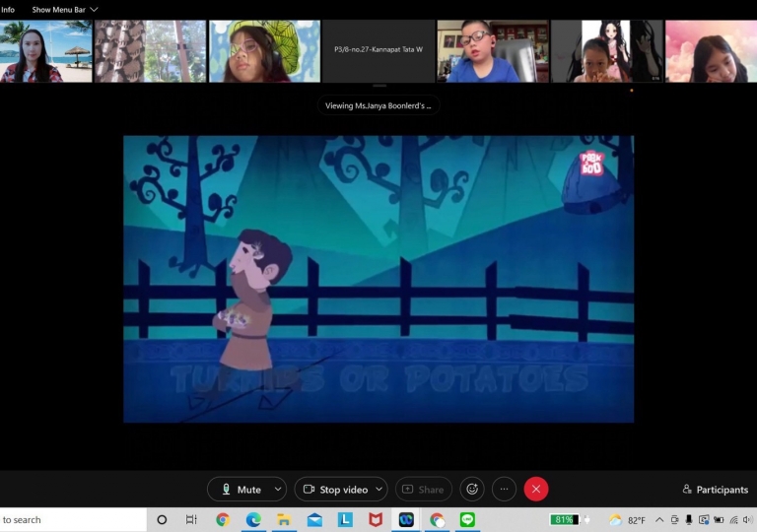The height and width of the screenshot is (532, 757).
Task: Open the Mail app from the taskbar
Action: tap(314, 519)
